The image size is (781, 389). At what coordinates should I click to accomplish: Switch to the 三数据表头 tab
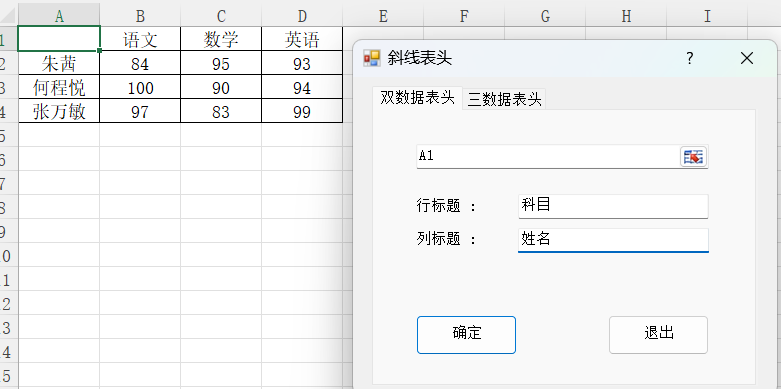(x=504, y=99)
